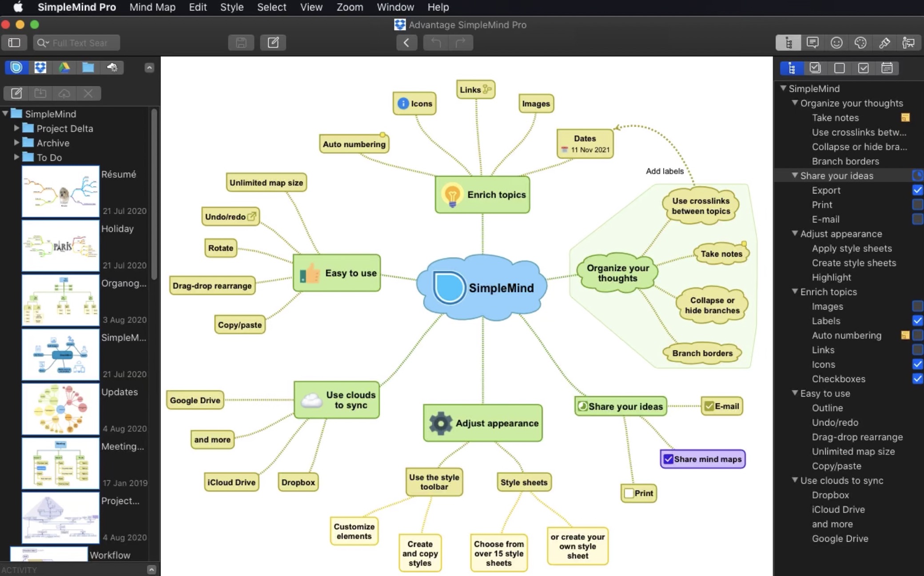Viewport: 924px width, 576px height.
Task: Open the Holiday mind map thumbnail
Action: click(x=60, y=246)
